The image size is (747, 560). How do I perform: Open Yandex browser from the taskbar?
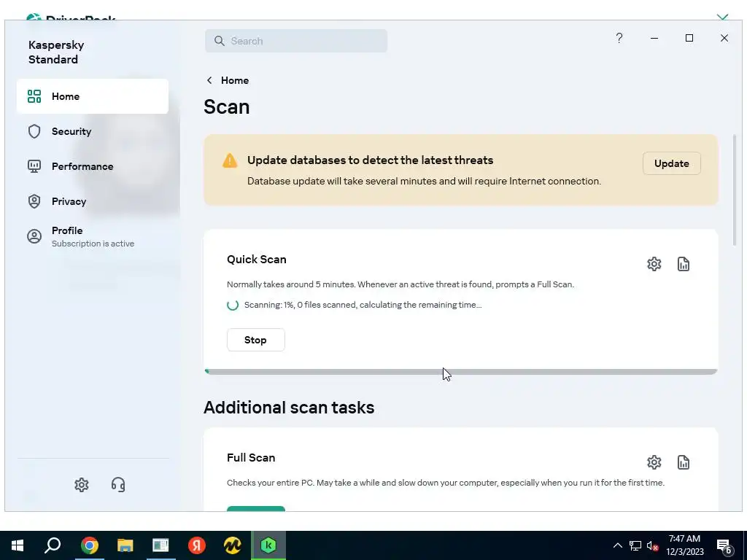(197, 545)
